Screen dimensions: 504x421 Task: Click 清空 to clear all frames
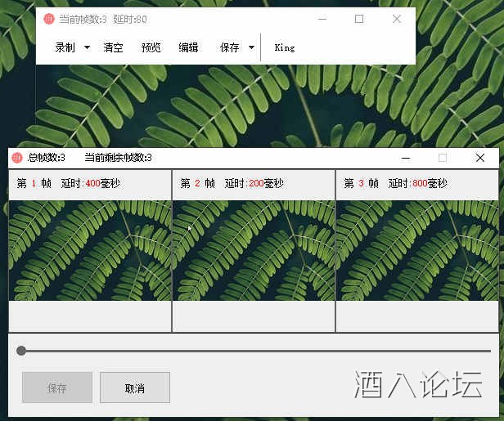tap(113, 47)
